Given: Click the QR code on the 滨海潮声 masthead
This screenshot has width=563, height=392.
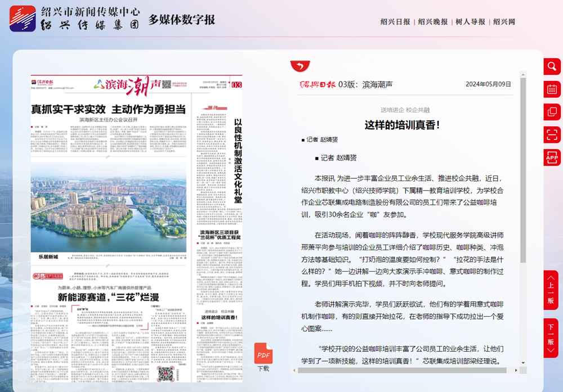Looking at the screenshot, I should click(x=167, y=84).
